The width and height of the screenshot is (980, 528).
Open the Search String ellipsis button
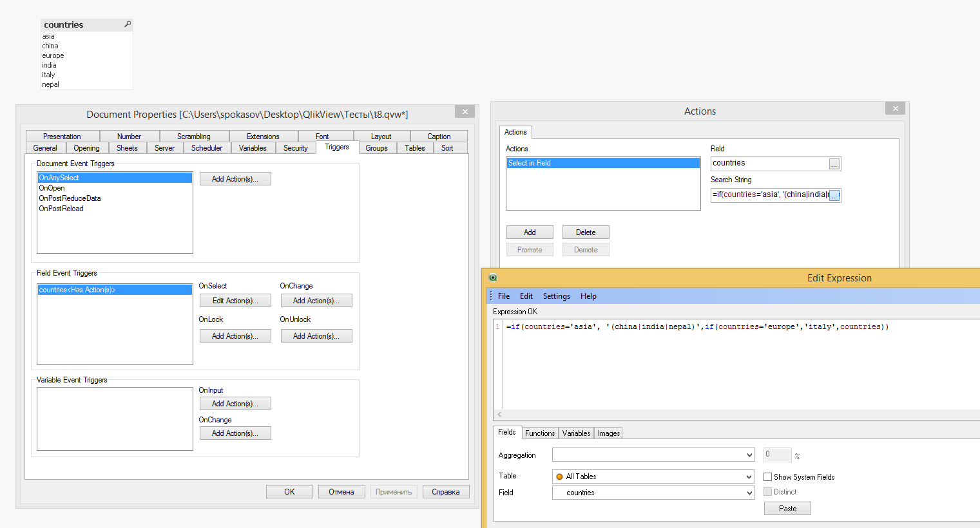tap(834, 195)
